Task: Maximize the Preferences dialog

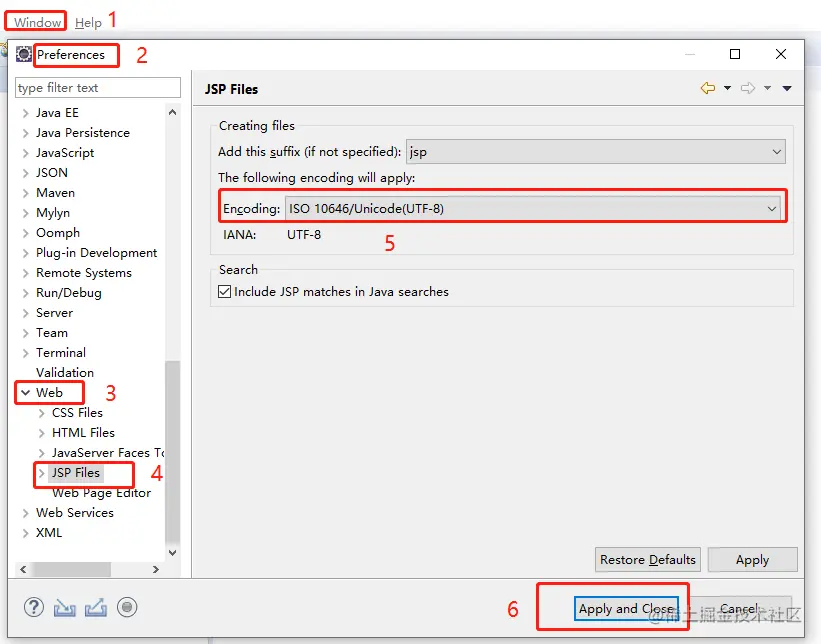Action: pos(735,54)
